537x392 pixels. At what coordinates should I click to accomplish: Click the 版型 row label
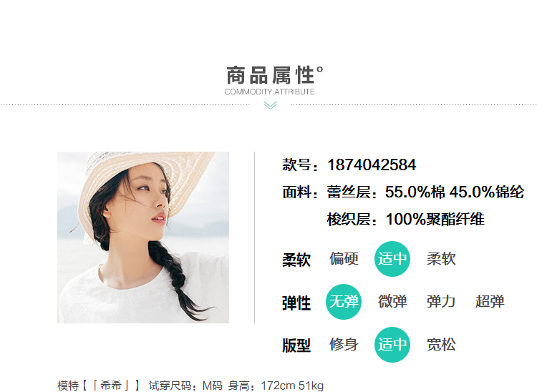coord(296,346)
